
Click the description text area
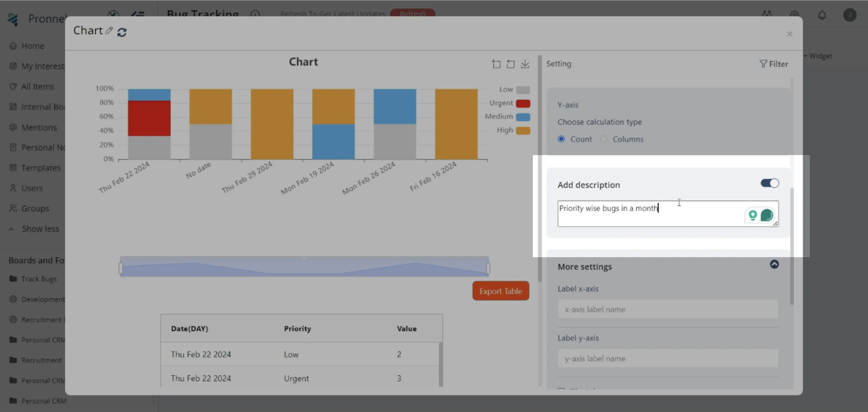668,214
